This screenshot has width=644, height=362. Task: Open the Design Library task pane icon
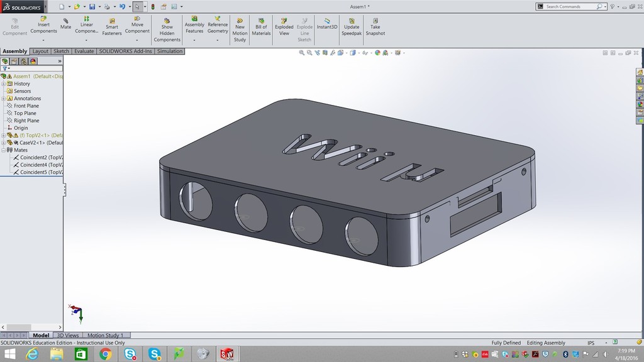click(640, 80)
